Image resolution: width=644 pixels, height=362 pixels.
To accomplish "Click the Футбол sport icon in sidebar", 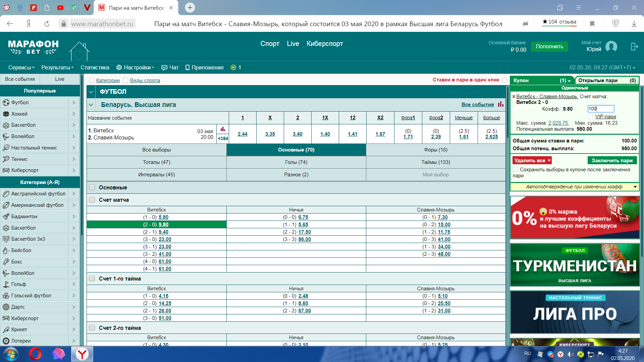I will (x=6, y=103).
